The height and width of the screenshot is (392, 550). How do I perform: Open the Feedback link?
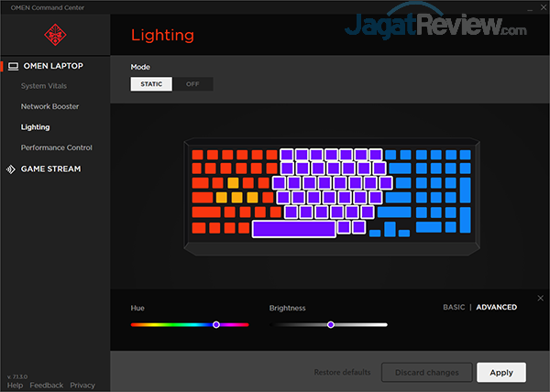click(x=46, y=386)
